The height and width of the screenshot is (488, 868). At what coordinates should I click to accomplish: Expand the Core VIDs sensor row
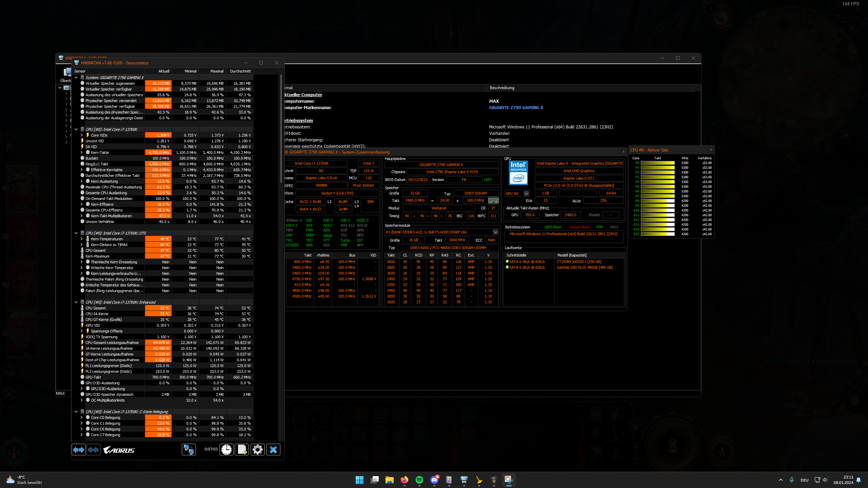coord(82,135)
